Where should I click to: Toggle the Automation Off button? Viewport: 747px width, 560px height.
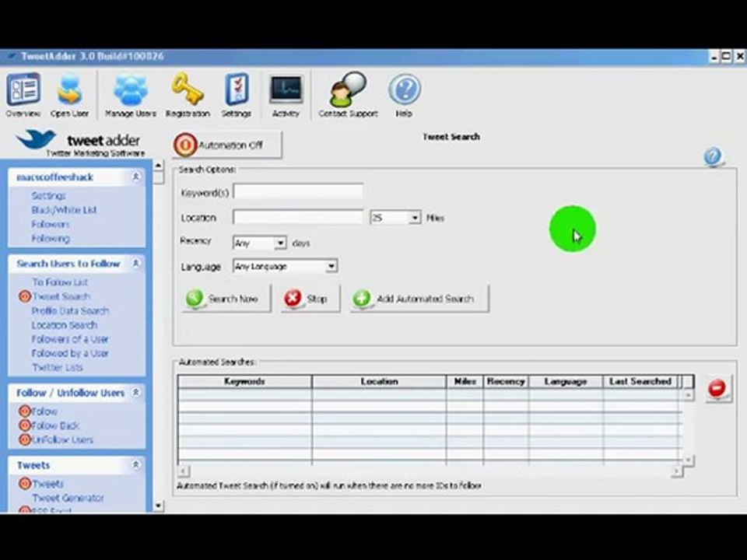[227, 145]
